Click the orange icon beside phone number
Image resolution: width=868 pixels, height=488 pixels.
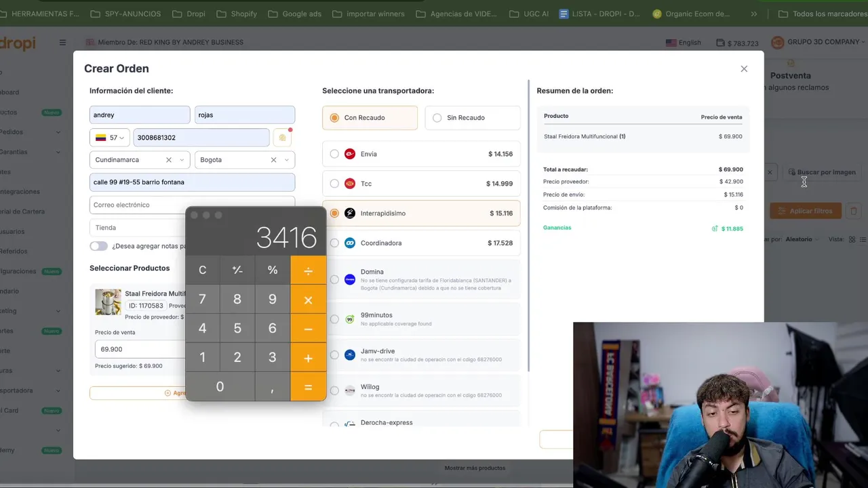[283, 138]
